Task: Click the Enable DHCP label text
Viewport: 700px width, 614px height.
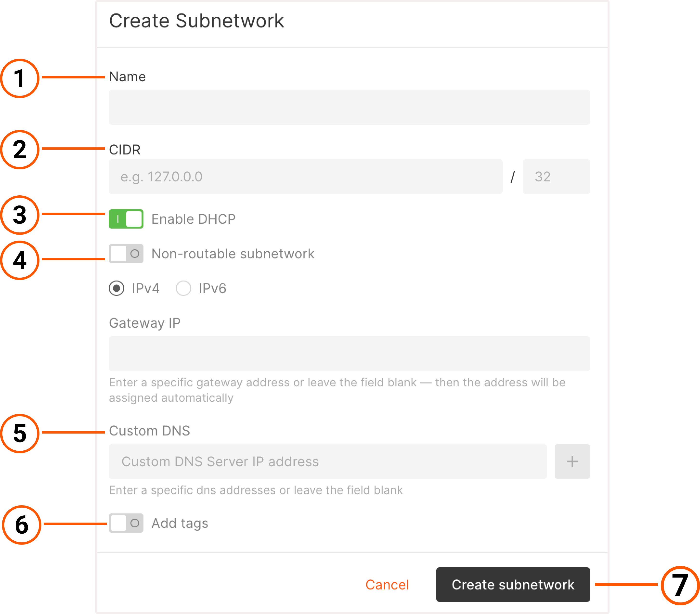Action: point(193,219)
